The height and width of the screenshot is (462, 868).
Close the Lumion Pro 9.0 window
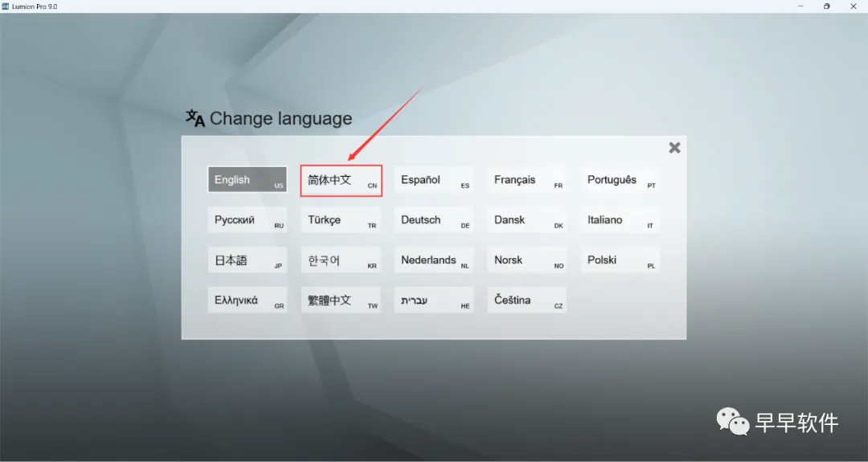pyautogui.click(x=853, y=6)
